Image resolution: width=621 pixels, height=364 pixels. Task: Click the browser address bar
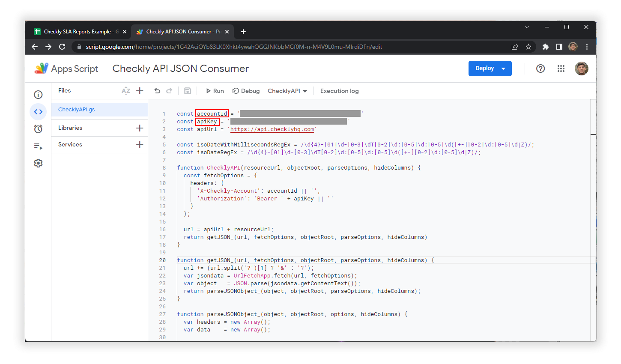coord(257,47)
